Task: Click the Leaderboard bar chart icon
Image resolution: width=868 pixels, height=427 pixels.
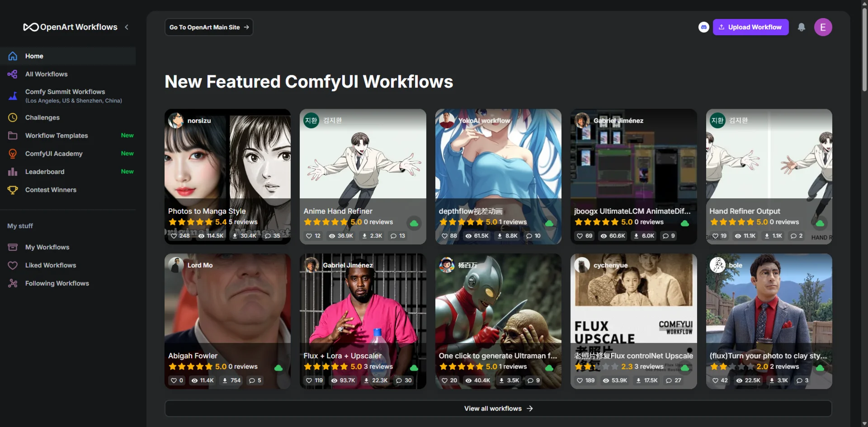Action: click(13, 172)
